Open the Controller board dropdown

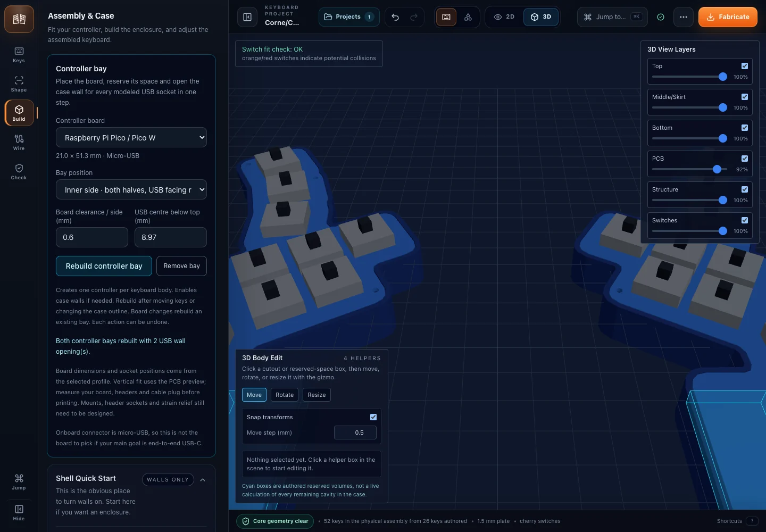pos(131,138)
